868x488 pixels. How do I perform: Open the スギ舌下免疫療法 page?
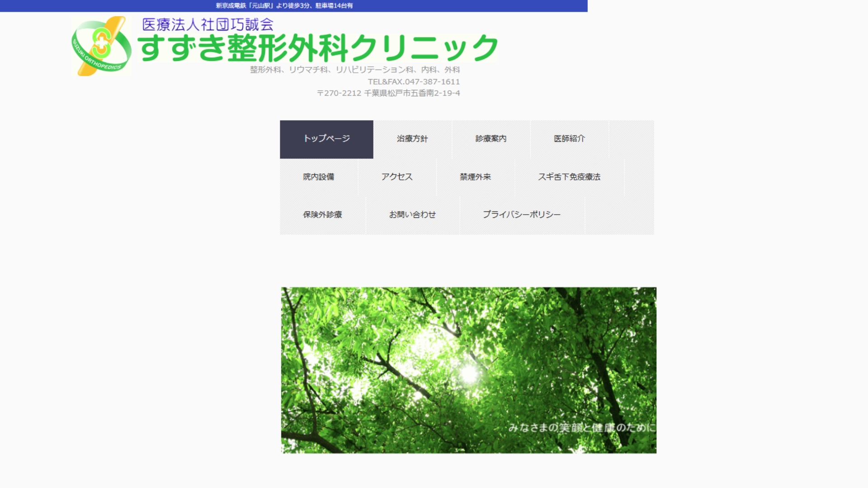[x=571, y=177]
